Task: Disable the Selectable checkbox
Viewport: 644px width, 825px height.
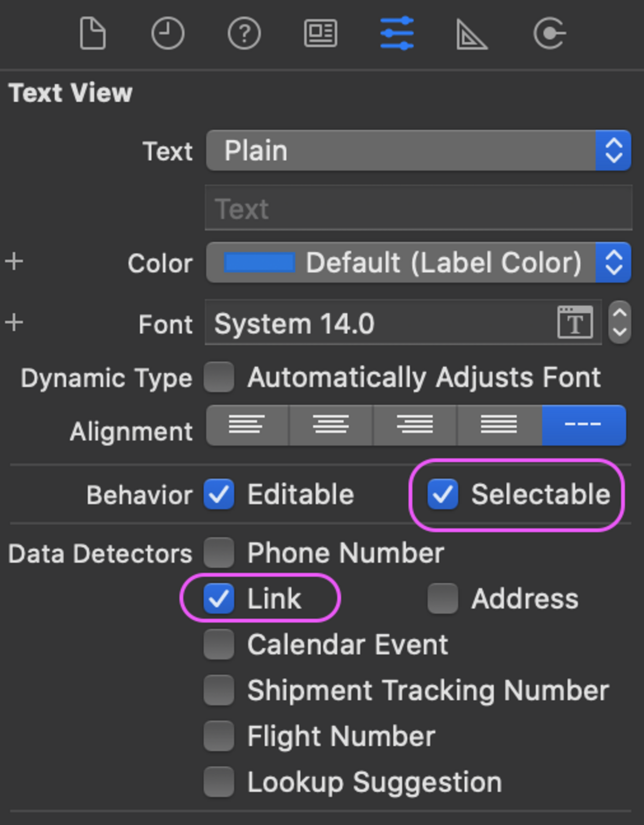Action: pyautogui.click(x=442, y=495)
